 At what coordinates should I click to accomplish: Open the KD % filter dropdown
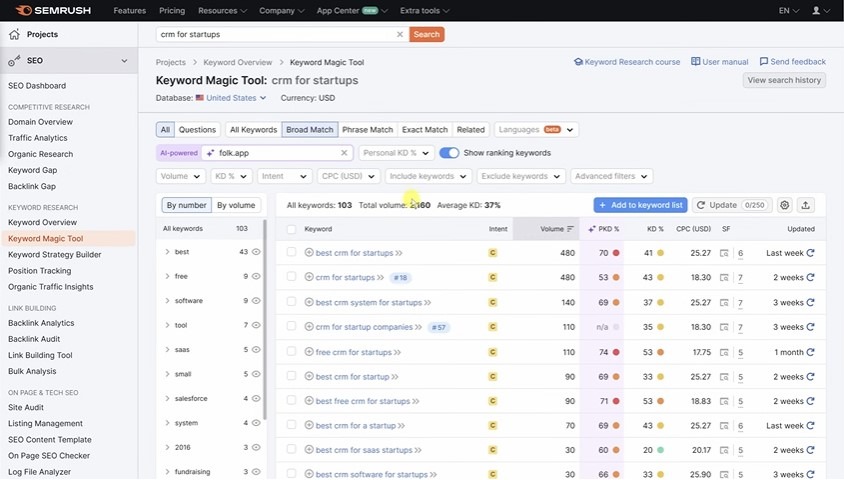tap(230, 177)
